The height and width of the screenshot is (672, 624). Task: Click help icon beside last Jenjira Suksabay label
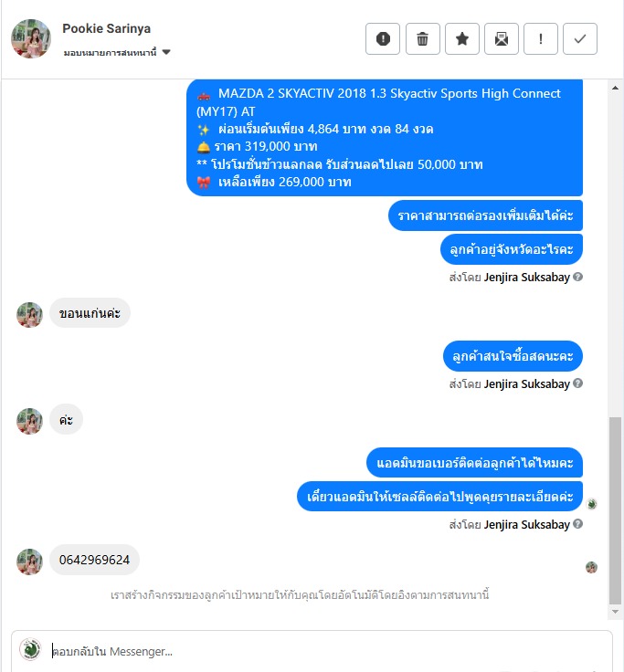point(577,524)
